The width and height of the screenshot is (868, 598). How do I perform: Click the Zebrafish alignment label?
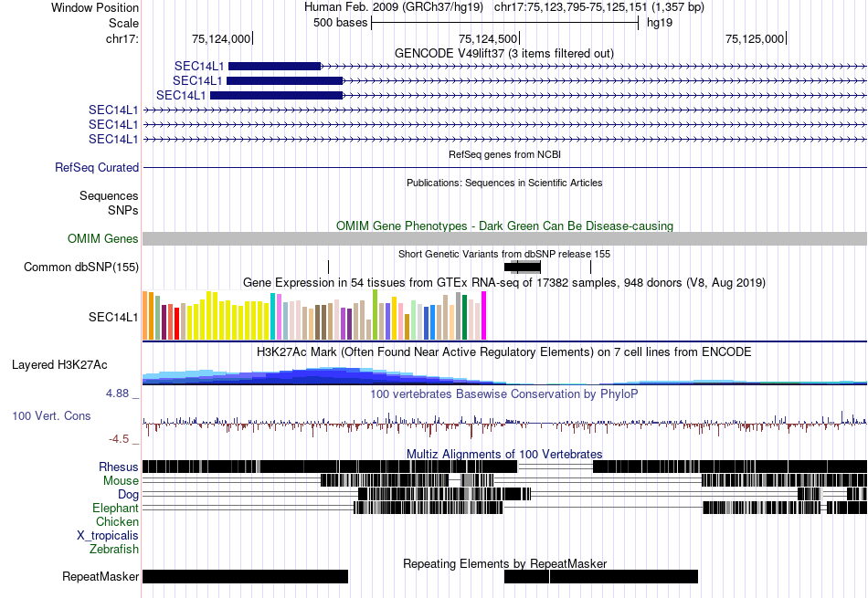(x=114, y=550)
